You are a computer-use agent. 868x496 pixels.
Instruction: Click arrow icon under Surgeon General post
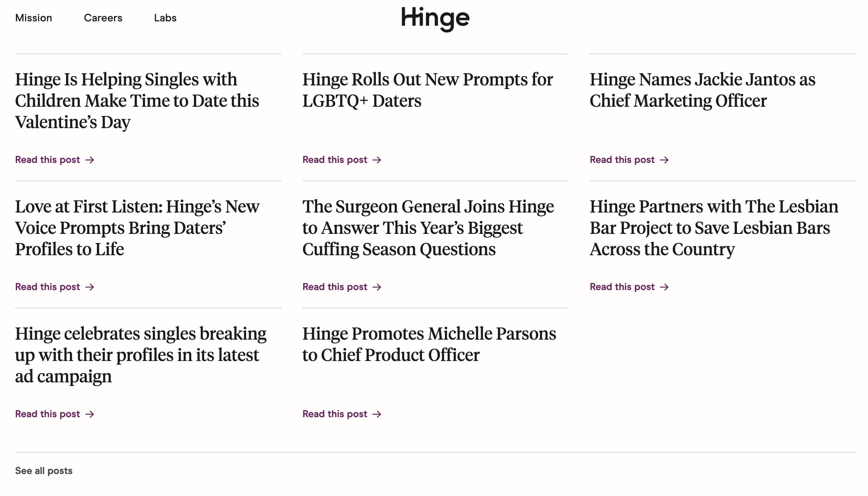pos(377,287)
